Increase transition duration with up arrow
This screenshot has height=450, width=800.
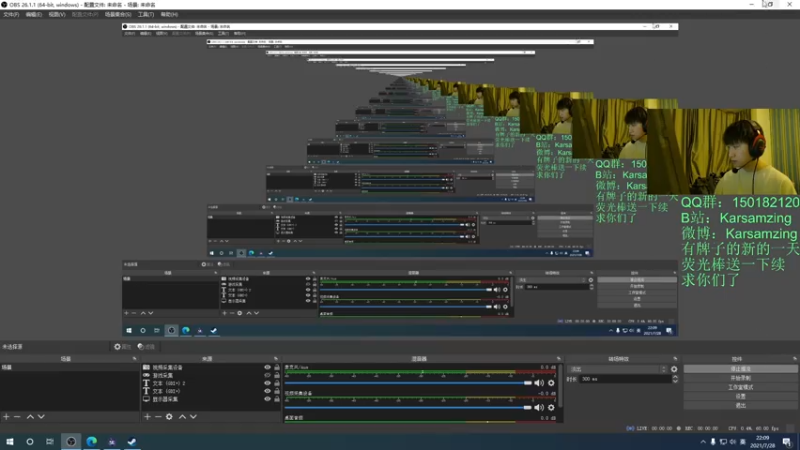click(675, 377)
